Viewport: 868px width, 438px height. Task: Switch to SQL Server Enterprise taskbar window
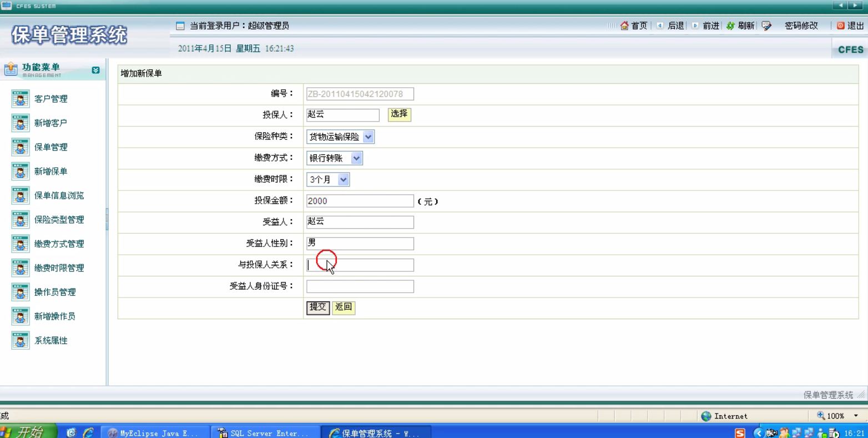click(266, 433)
